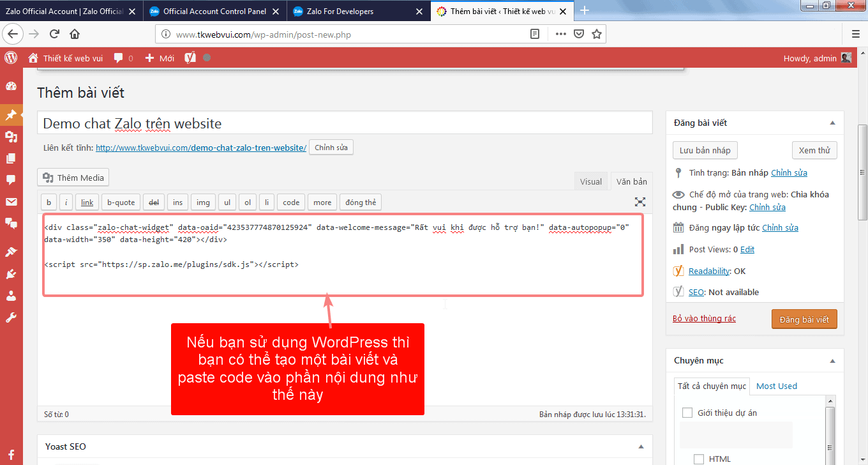Edit visibility Public Key Chỉnh sửa link
Viewport: 868px width, 465px height.
point(767,207)
